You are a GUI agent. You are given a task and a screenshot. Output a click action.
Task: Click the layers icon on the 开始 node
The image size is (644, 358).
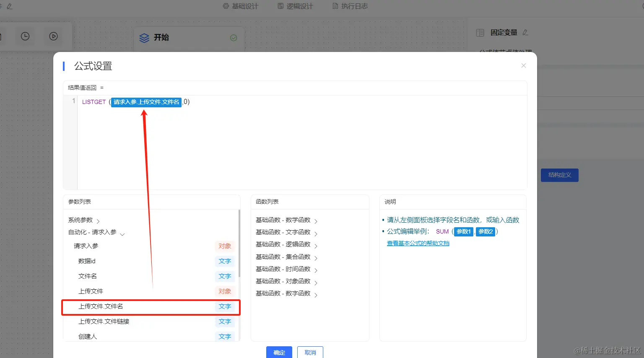[x=144, y=38]
